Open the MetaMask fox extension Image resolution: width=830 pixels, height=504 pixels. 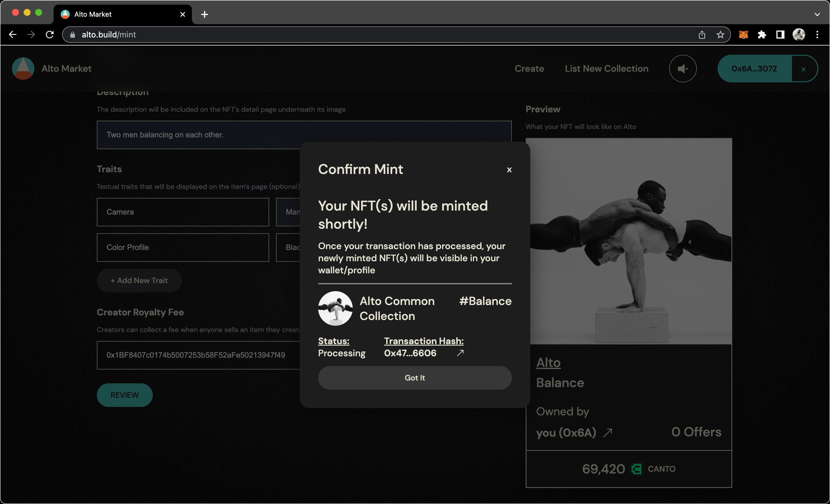pyautogui.click(x=744, y=35)
